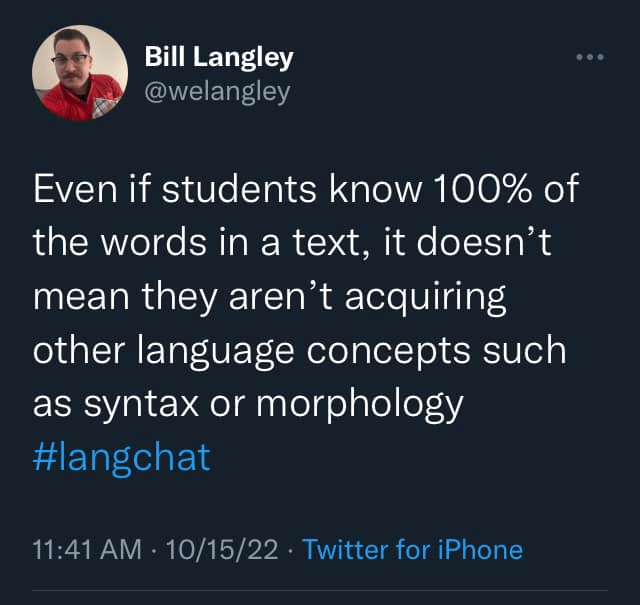Open Bill Langley's profile avatar photo
Image resolution: width=640 pixels, height=605 pixels.
[x=78, y=75]
